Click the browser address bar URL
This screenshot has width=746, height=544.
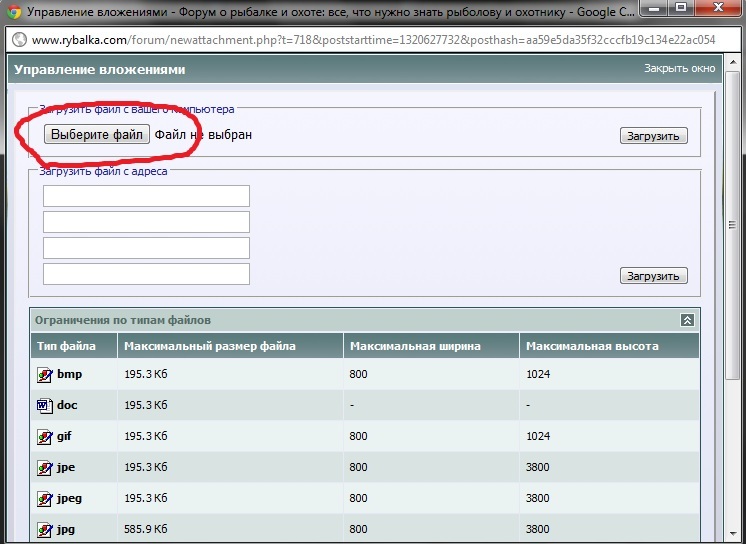(x=373, y=40)
